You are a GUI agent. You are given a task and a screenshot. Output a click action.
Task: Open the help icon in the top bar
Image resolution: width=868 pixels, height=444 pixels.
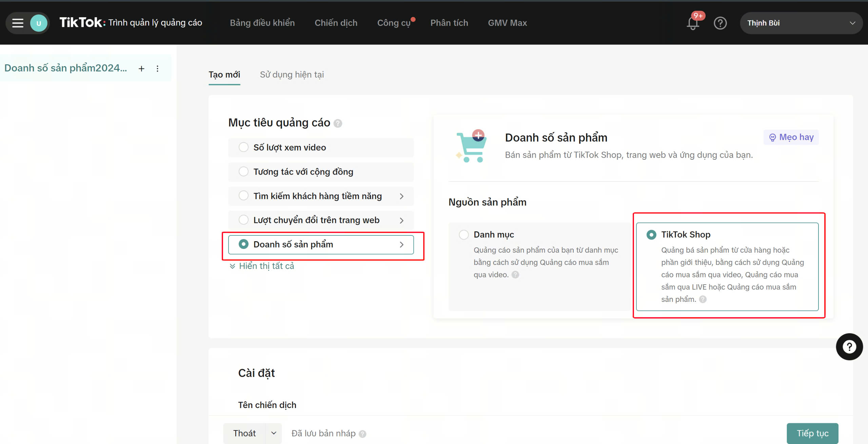pos(720,23)
